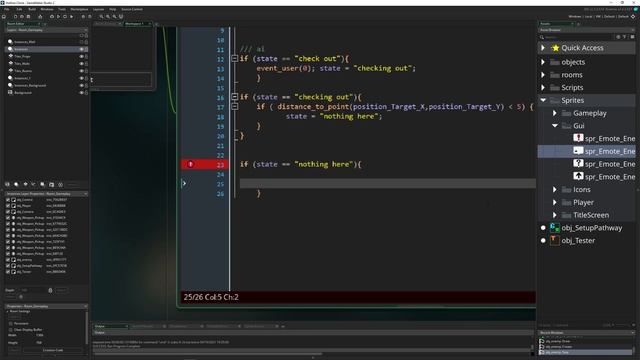Click the Save project floppy toolbar icon
This screenshot has height=360, width=640.
click(x=28, y=17)
